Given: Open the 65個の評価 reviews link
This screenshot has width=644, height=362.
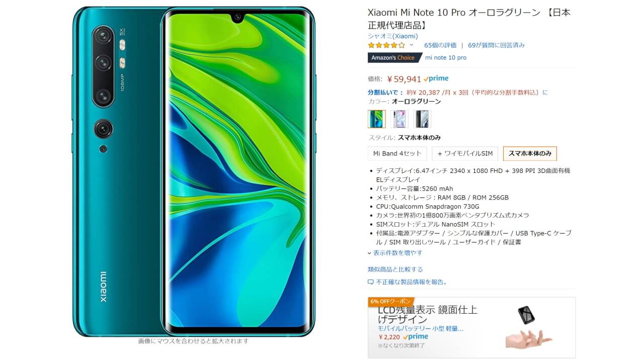Looking at the screenshot, I should (x=440, y=45).
